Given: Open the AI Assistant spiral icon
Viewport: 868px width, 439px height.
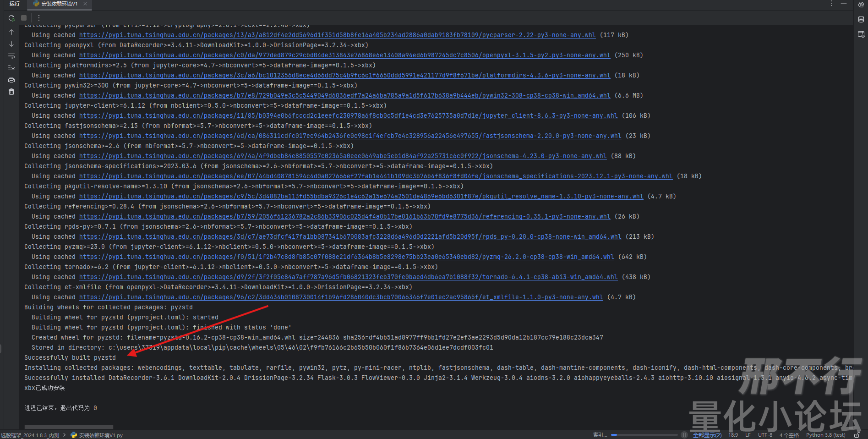Looking at the screenshot, I should point(861,5).
